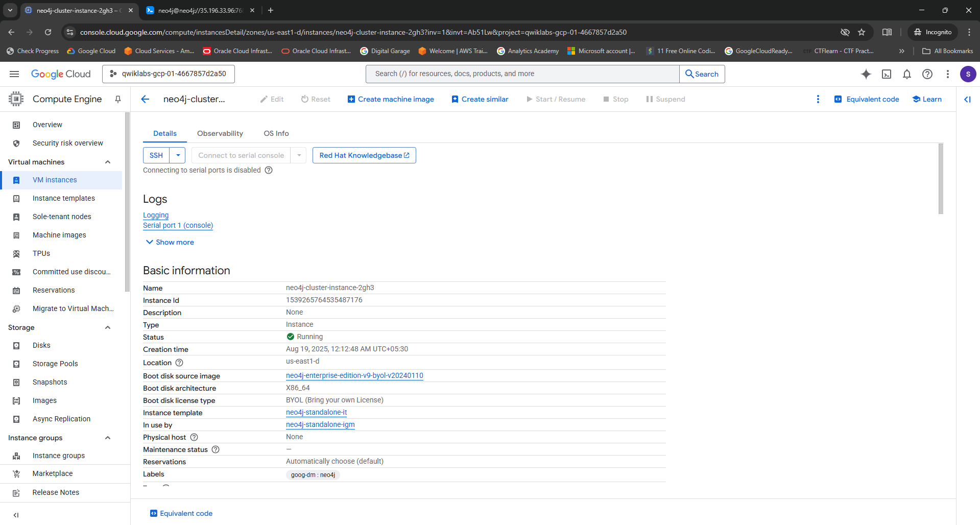
Task: Click the Learn button
Action: coord(927,99)
